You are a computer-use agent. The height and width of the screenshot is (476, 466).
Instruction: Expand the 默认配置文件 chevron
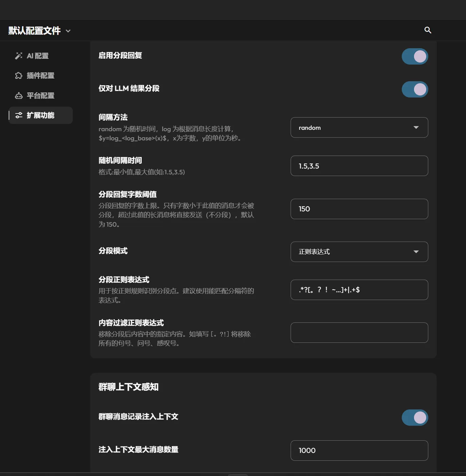68,31
